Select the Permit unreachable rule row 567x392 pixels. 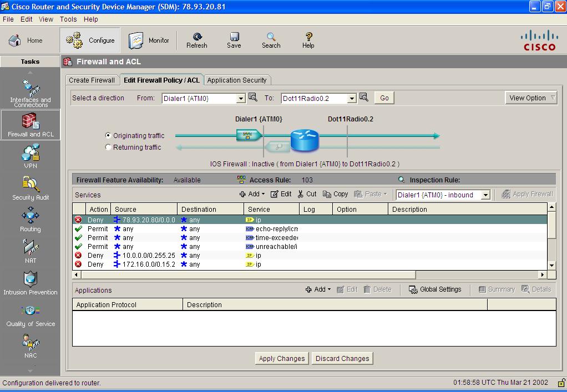(x=310, y=246)
